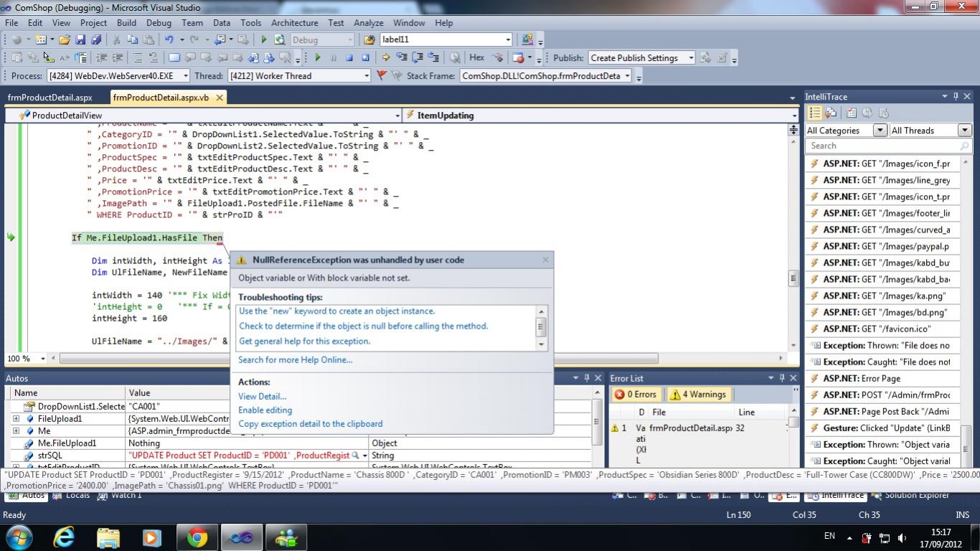The height and width of the screenshot is (551, 980).
Task: Click 'Get general help for this exception' link
Action: click(305, 342)
